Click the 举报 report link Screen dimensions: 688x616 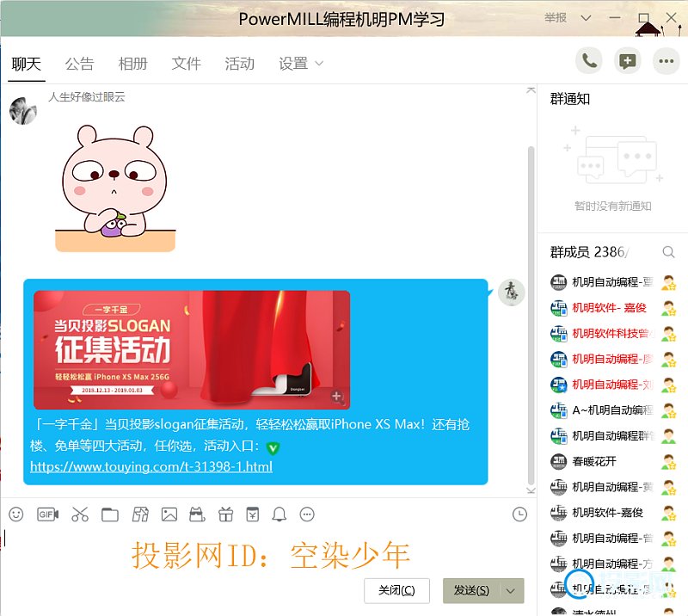coord(555,17)
